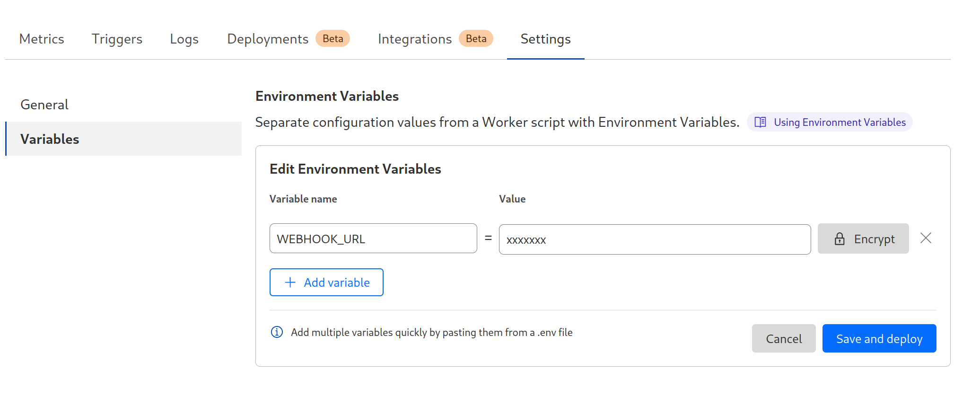Open the Logs tab

[184, 39]
